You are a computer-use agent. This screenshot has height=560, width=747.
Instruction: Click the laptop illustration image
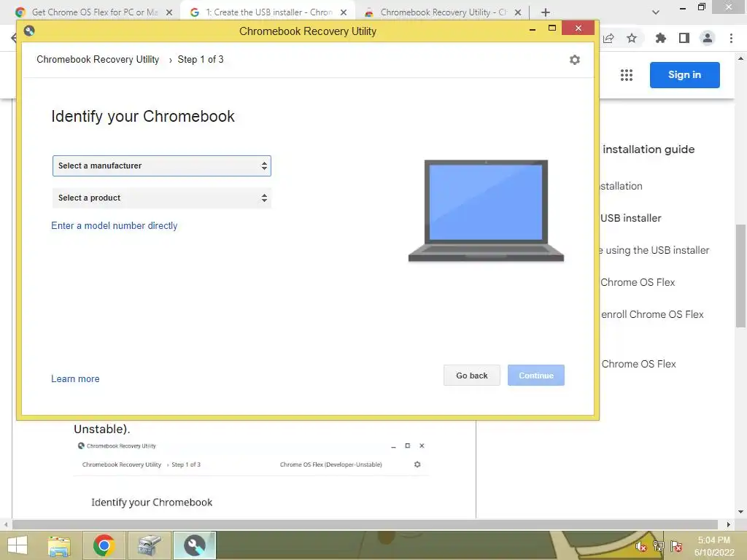click(486, 211)
